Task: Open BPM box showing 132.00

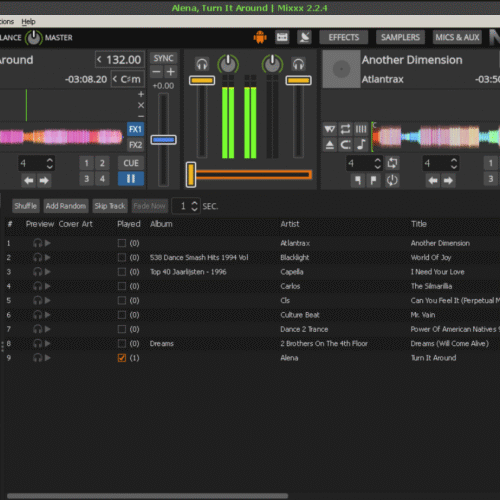Action: click(120, 60)
